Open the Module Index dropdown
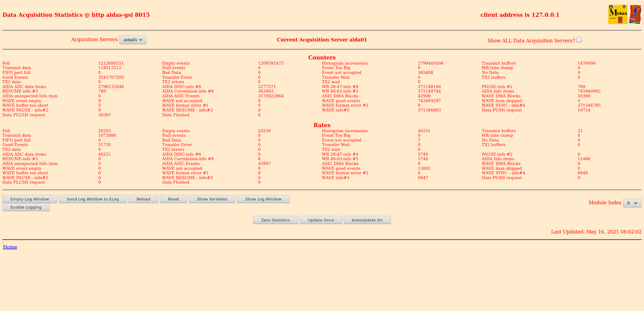Viewport: 644px width, 311px height. point(632,203)
